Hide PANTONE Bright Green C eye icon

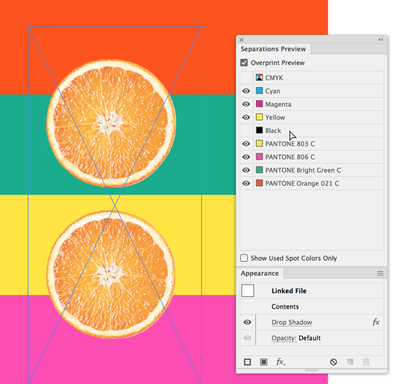246,170
